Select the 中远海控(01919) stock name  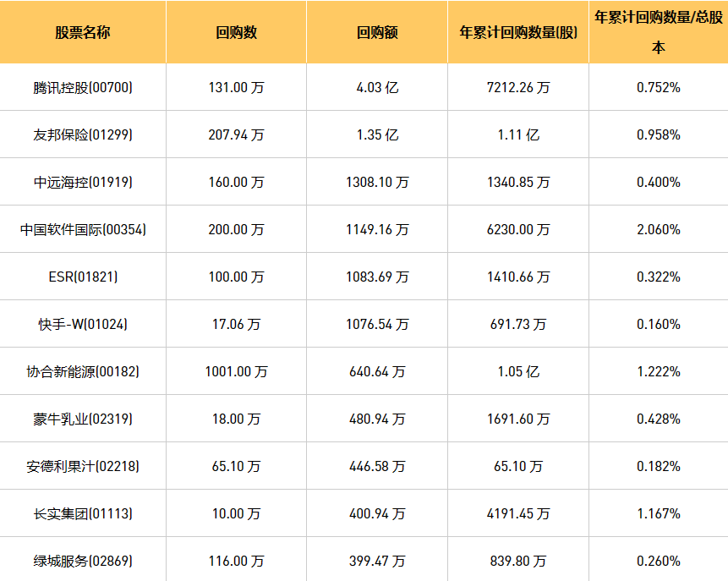(83, 182)
